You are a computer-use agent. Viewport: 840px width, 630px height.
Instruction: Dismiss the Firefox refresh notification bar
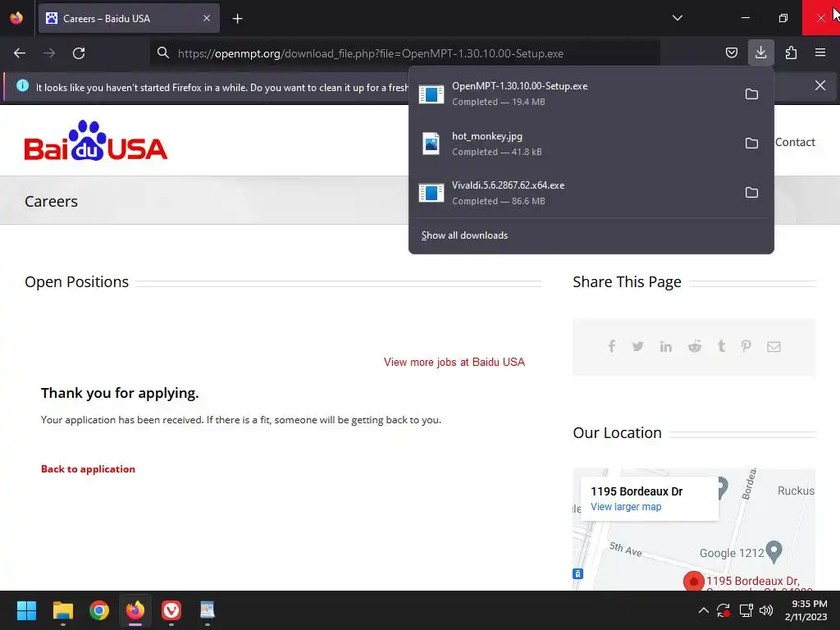point(819,85)
